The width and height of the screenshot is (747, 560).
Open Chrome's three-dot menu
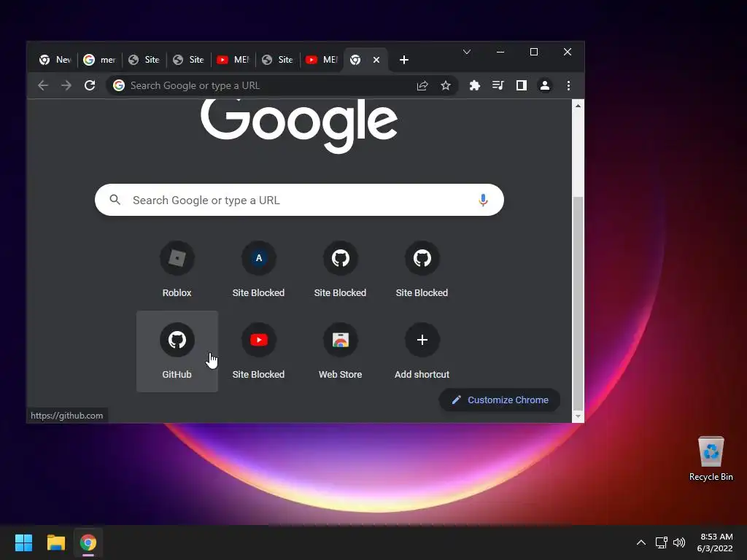point(568,86)
